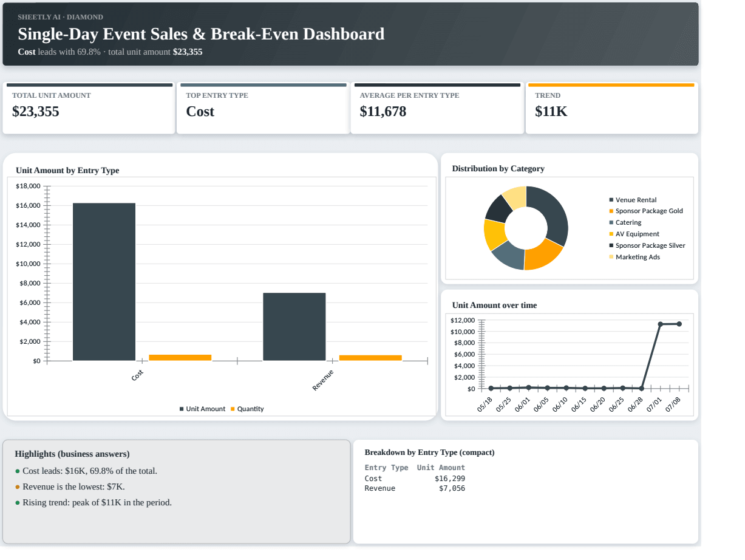Screen dimensions: 745x560
Task: Click the Marketing Ads legend text
Action: point(638,257)
